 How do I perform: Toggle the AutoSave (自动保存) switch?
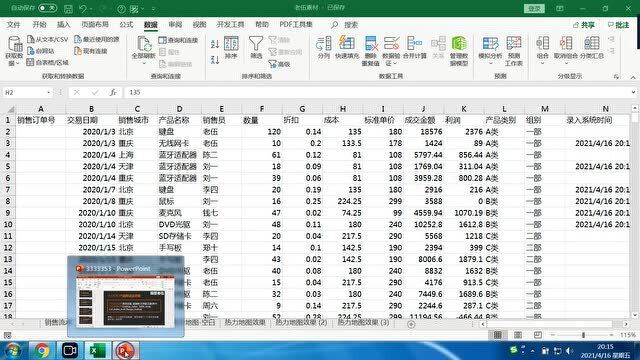point(47,8)
